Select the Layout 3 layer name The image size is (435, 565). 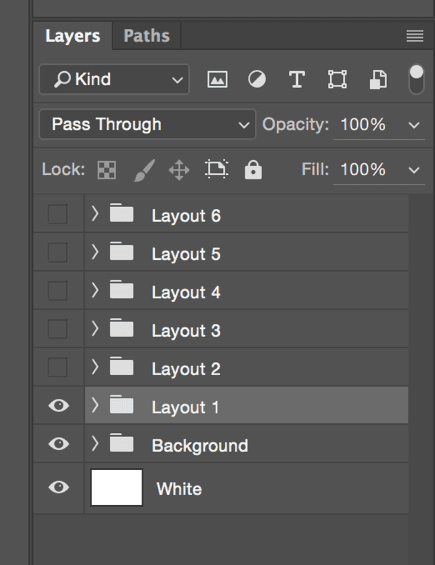pyautogui.click(x=186, y=331)
